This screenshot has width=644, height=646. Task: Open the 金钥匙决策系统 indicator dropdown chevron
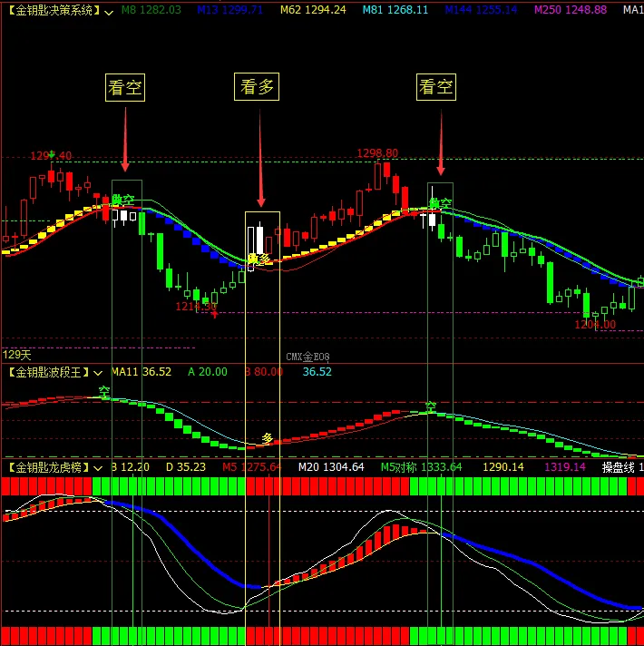[x=109, y=12]
